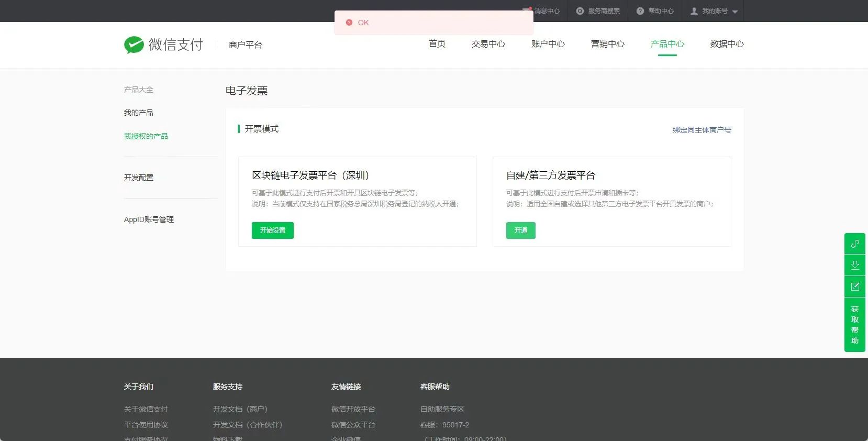Image resolution: width=868 pixels, height=441 pixels.
Task: Expand the 我的账号 dropdown arrow
Action: 735,12
